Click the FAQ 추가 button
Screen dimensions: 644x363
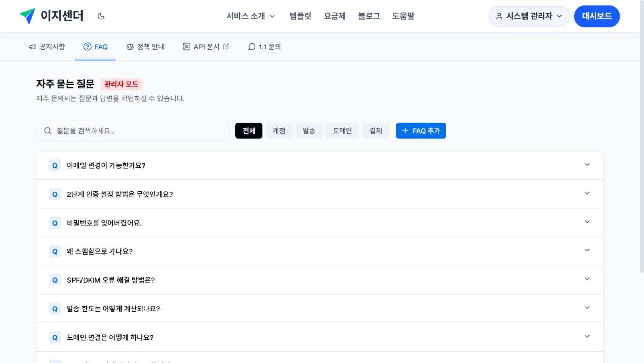[421, 131]
